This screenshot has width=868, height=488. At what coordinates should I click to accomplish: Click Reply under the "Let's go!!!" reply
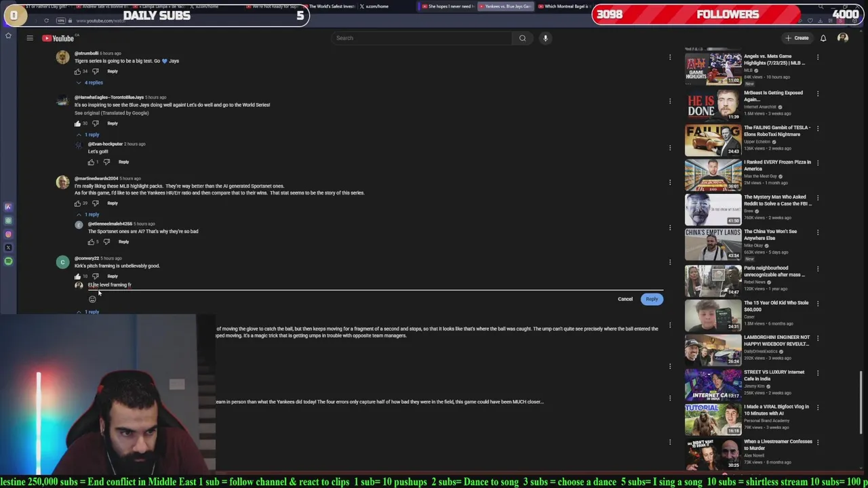tap(123, 162)
